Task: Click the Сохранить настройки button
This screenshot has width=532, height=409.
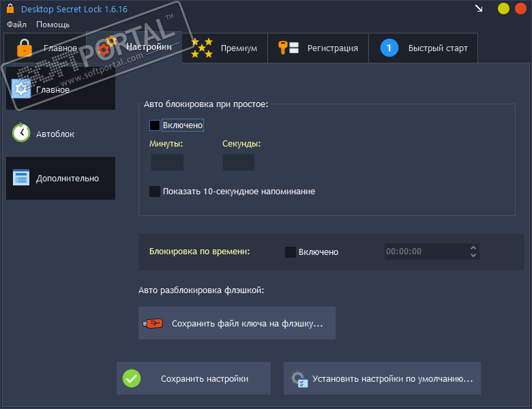Action: point(194,378)
